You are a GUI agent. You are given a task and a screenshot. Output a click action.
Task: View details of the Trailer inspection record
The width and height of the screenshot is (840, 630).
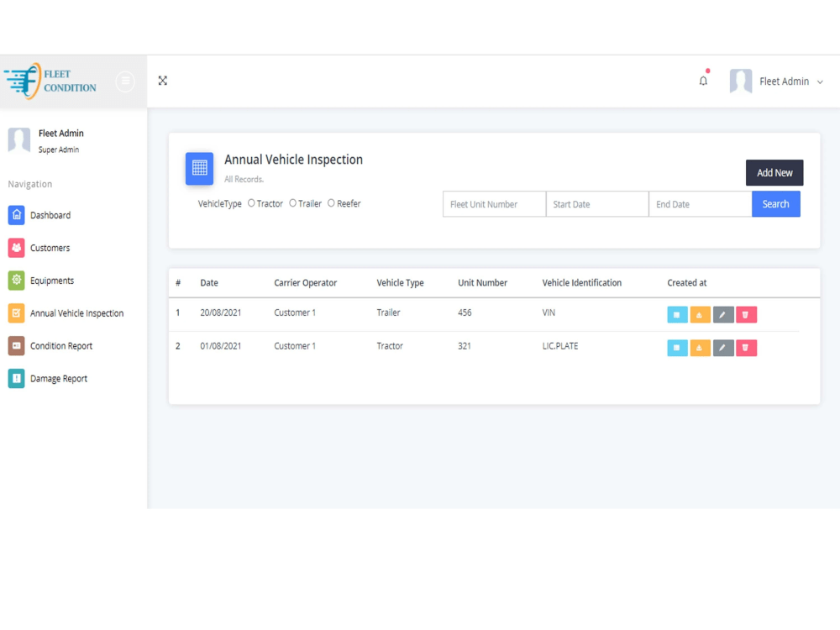click(x=677, y=315)
